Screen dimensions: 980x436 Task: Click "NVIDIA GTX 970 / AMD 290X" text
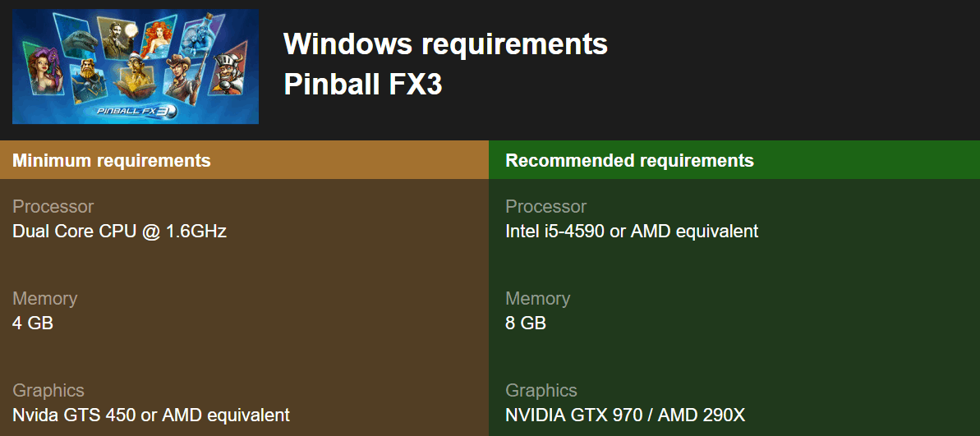click(x=625, y=415)
